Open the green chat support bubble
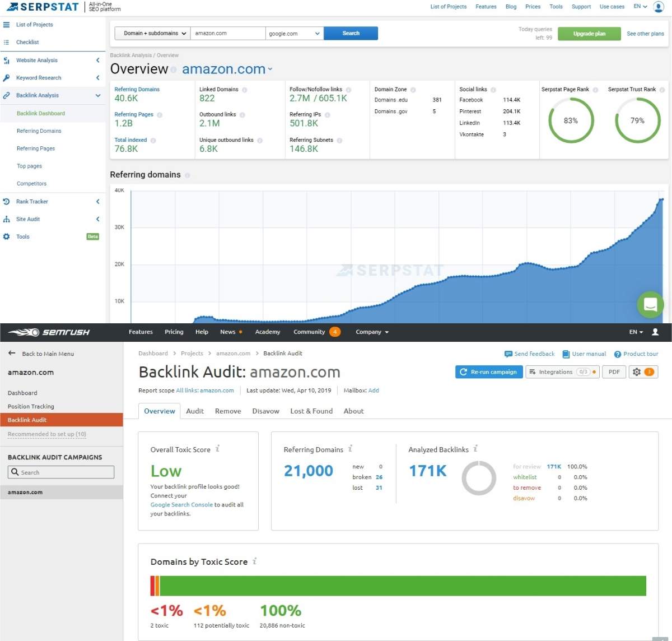This screenshot has width=672, height=641. (x=650, y=305)
